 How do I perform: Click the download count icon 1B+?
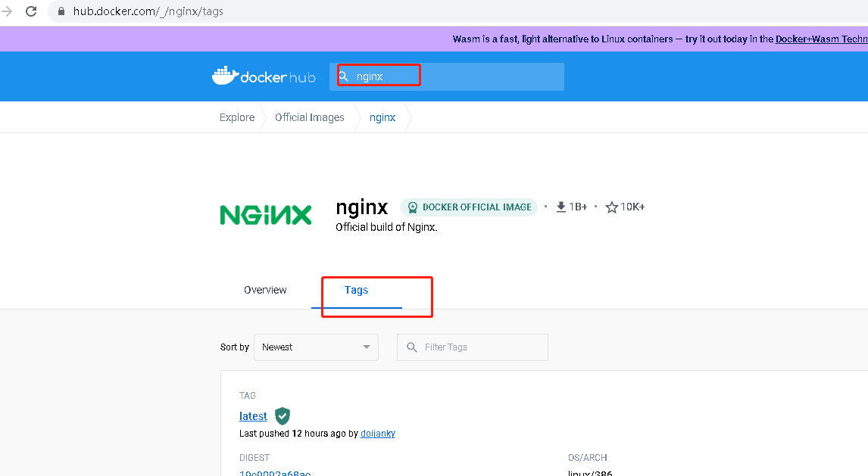[x=560, y=207]
